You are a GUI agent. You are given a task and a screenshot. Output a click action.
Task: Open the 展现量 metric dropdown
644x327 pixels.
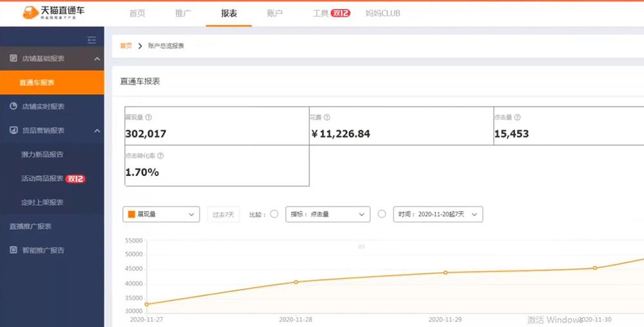[161, 214]
